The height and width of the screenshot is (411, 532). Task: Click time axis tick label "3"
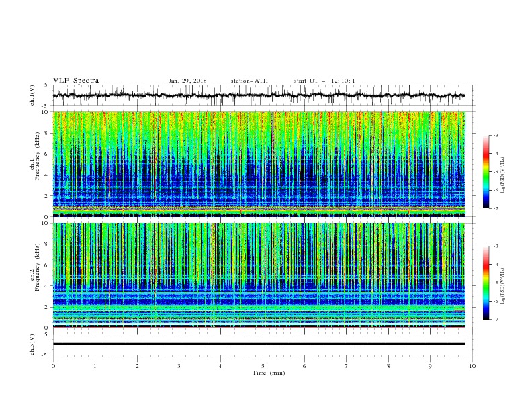click(x=179, y=366)
